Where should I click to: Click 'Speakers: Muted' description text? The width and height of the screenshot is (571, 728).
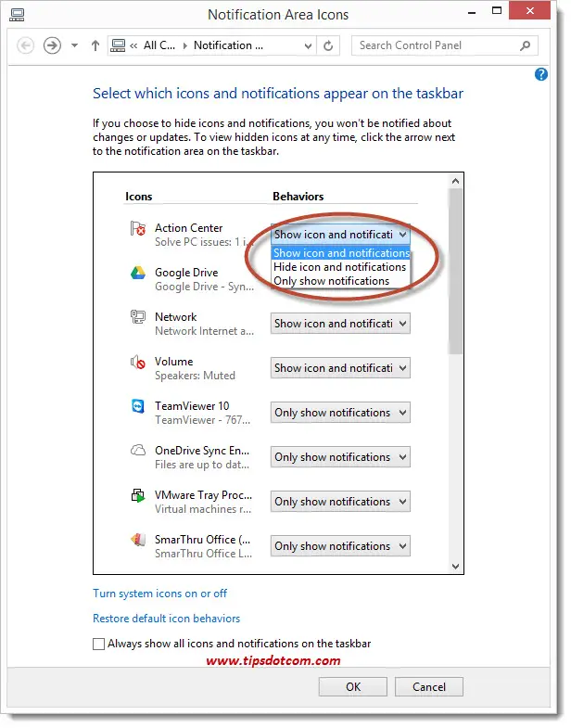click(x=195, y=376)
